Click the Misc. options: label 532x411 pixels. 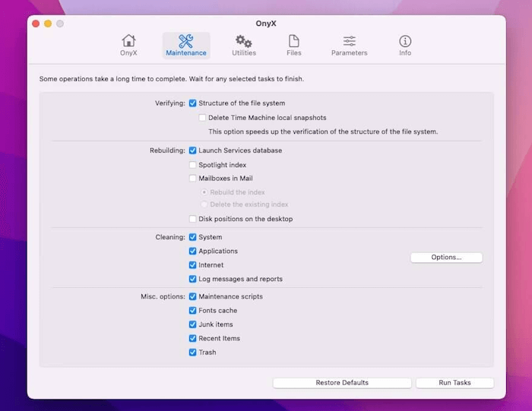163,296
